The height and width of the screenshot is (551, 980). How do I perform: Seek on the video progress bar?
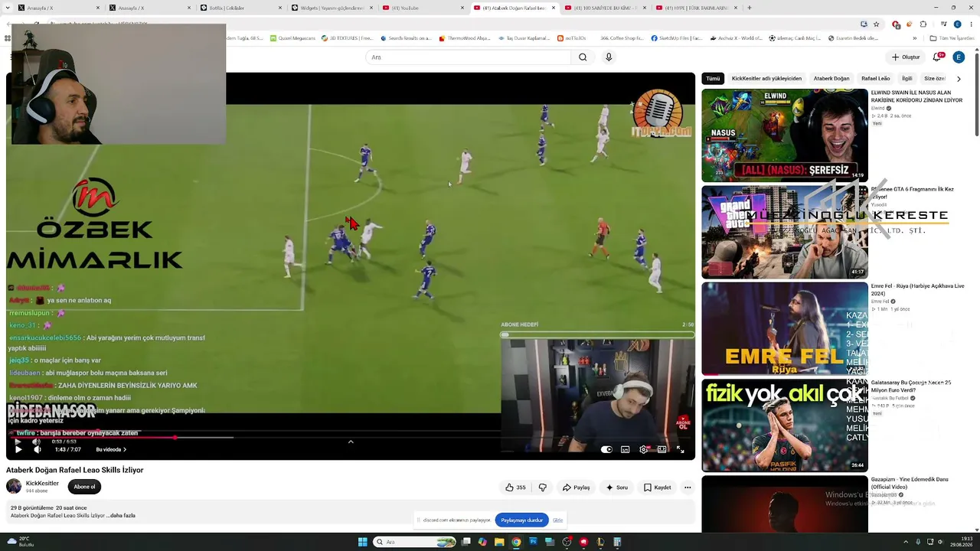point(351,438)
